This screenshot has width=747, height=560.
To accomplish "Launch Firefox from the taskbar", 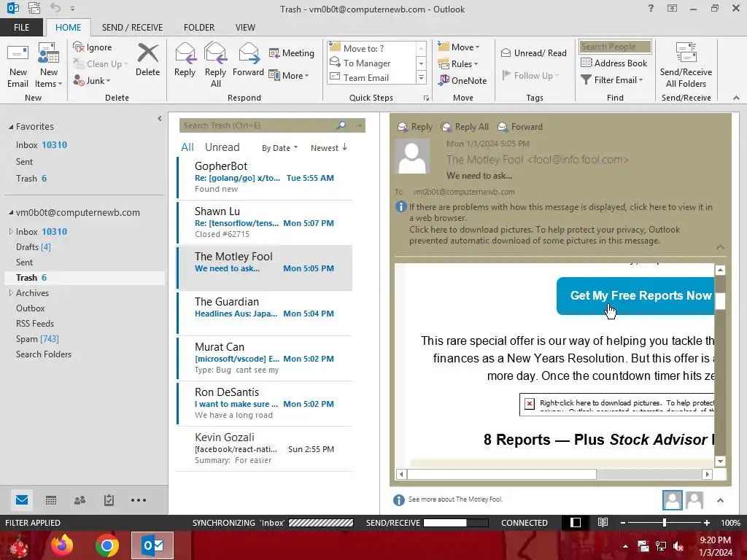I will point(62,545).
